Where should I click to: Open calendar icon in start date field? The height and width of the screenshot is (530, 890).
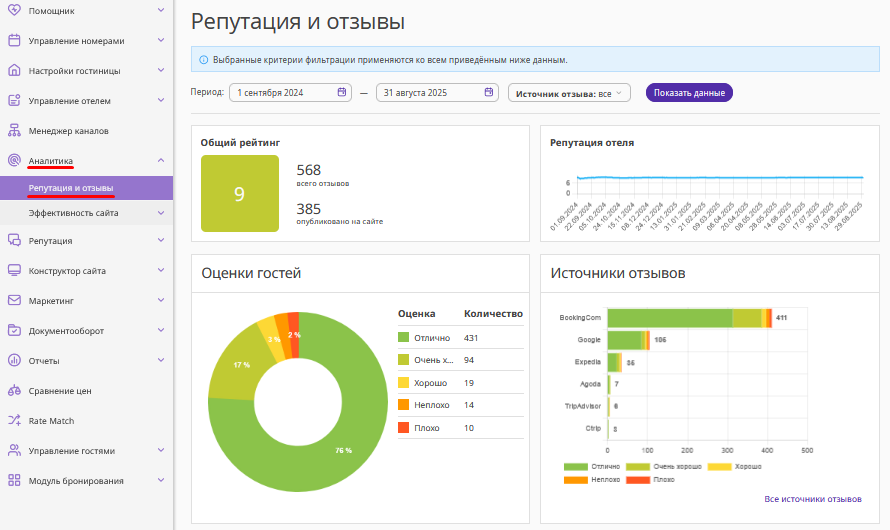tap(341, 92)
